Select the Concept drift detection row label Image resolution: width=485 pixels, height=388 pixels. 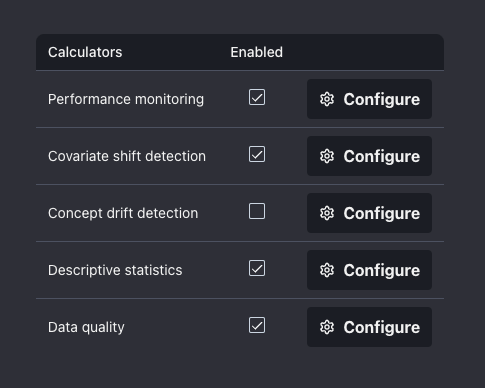(123, 213)
